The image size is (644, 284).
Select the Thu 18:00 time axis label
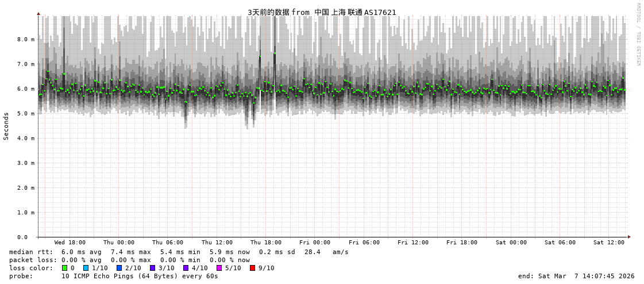266,243
